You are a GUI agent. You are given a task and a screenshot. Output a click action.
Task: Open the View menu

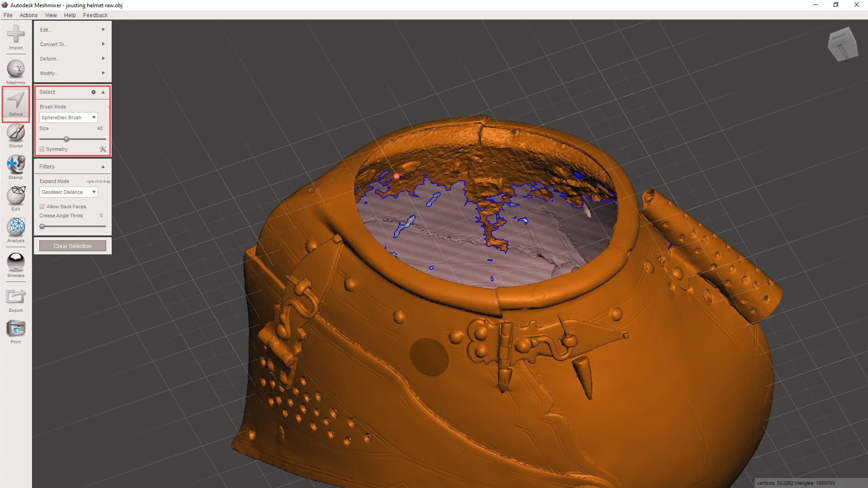(51, 15)
